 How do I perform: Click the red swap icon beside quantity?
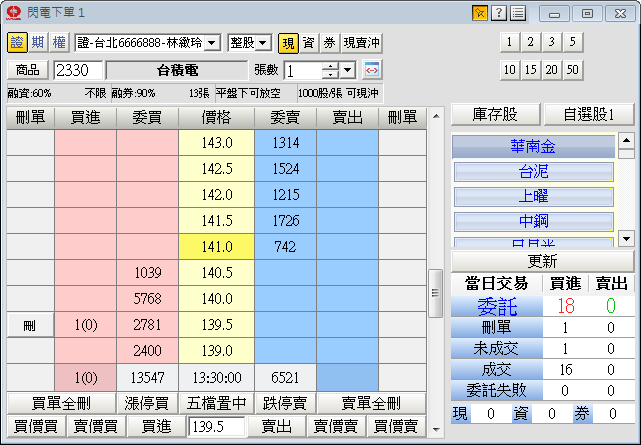point(372,70)
